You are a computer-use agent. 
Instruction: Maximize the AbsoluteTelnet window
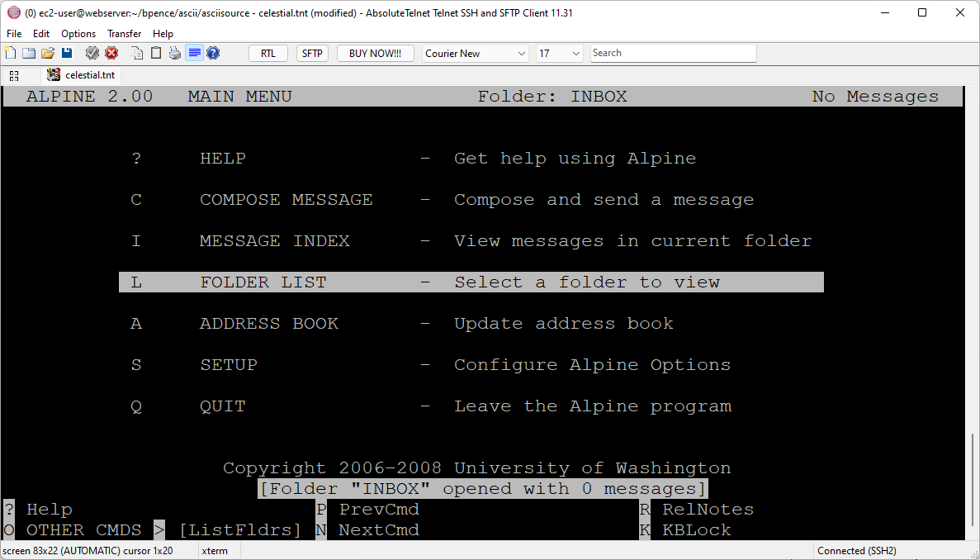pyautogui.click(x=922, y=12)
